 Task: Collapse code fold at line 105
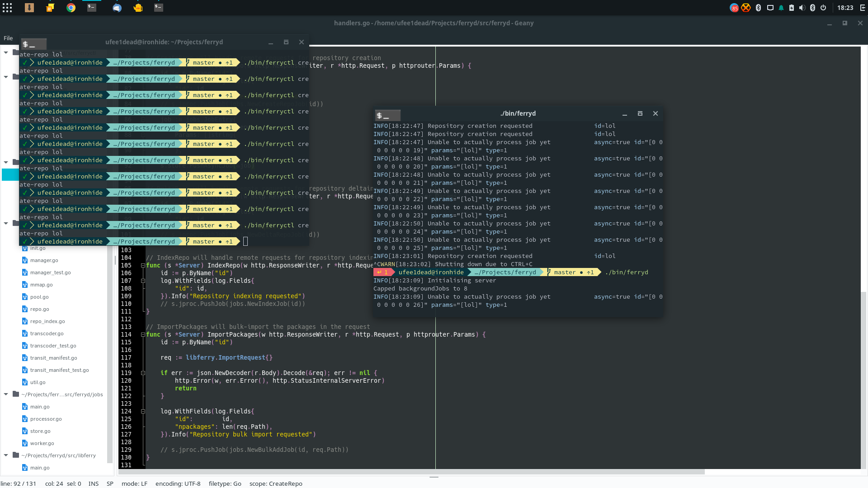[x=143, y=266]
